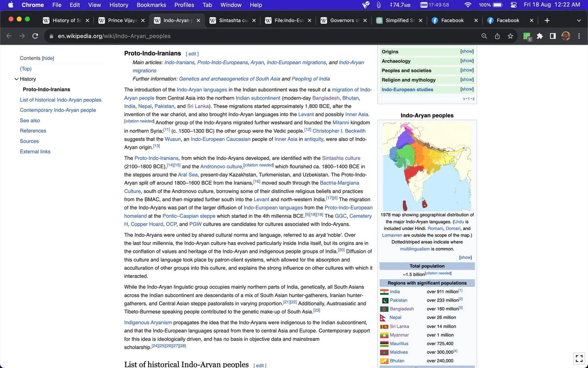Reload the page with the refresh icon
The height and width of the screenshot is (368, 588).
(x=35, y=36)
